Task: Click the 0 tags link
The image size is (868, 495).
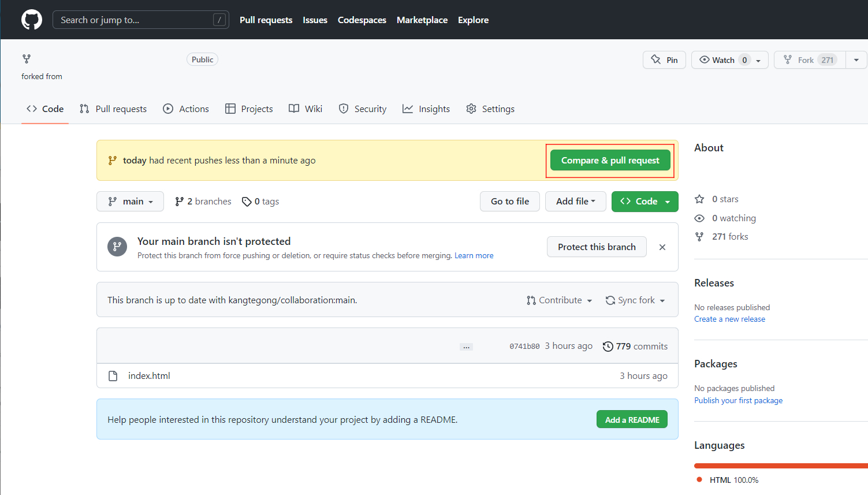Action: tap(260, 202)
